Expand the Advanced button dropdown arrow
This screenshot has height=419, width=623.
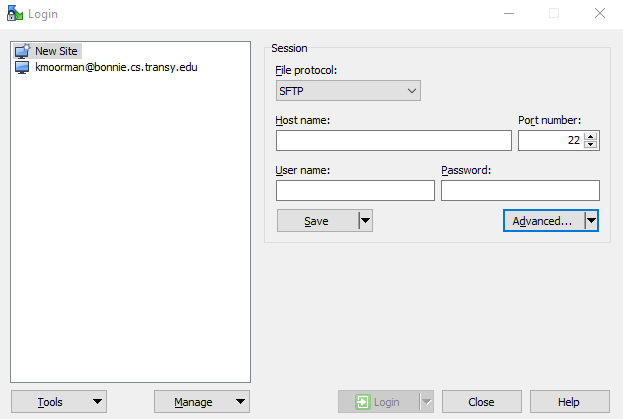(x=591, y=221)
